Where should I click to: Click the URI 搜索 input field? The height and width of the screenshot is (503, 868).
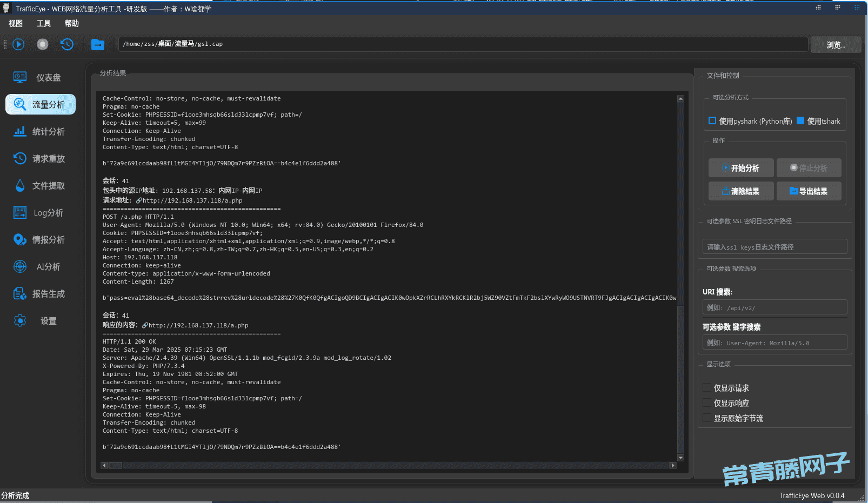(x=774, y=307)
